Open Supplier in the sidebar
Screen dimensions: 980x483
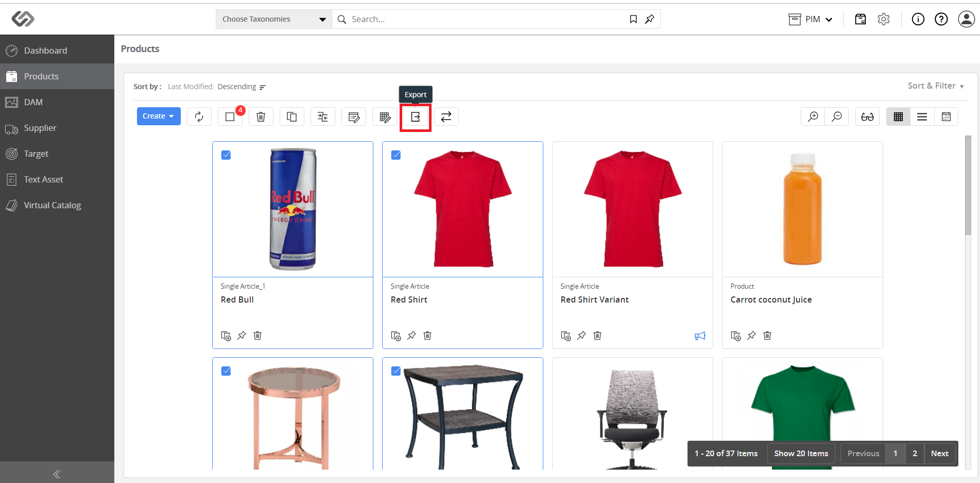[57, 128]
